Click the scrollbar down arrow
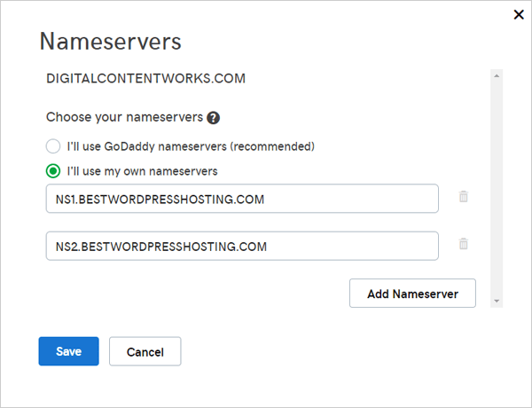This screenshot has width=532, height=408. pos(497,301)
